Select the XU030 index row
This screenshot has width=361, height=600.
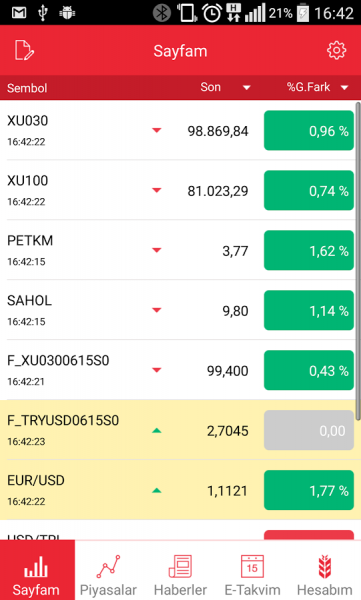click(178, 130)
